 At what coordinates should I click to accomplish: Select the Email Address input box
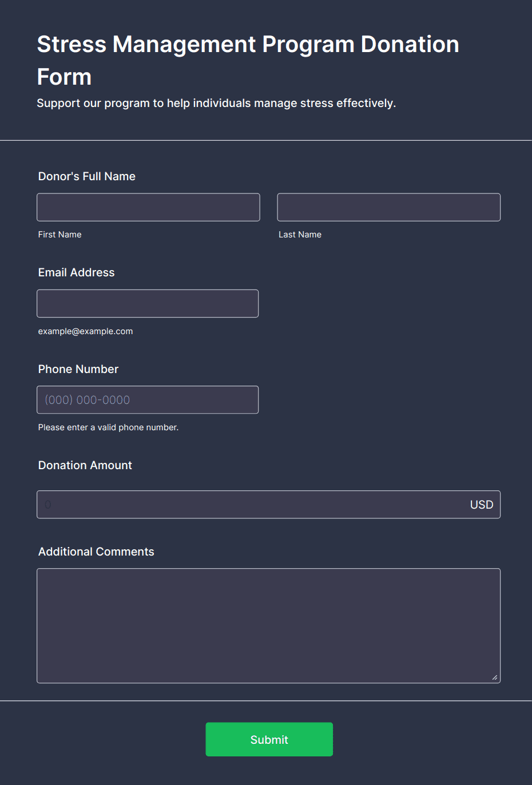pos(148,303)
